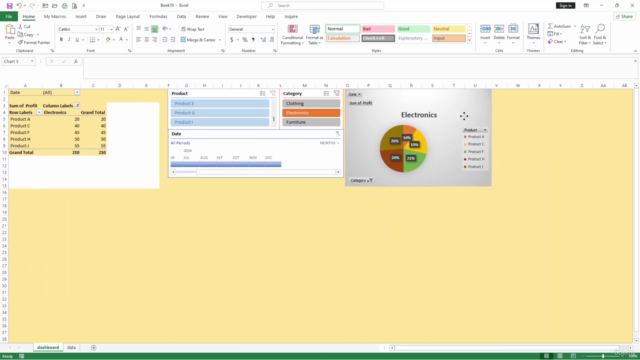Open Conditional Formatting menu
640x360 pixels.
coord(292,35)
